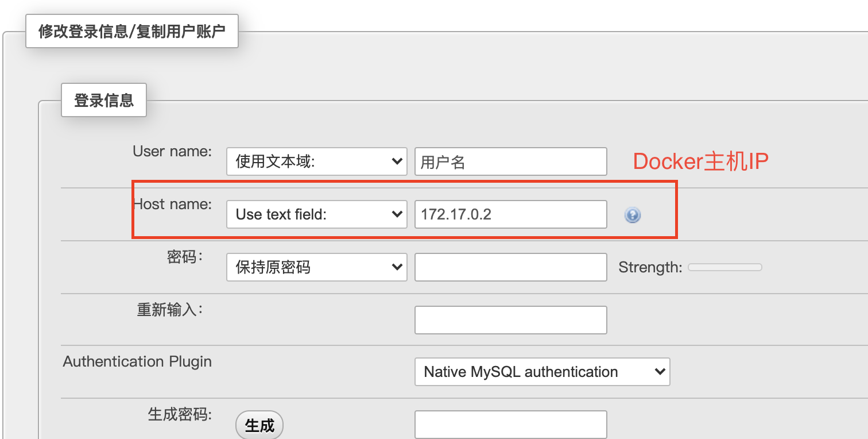Click the 生成密码 label
Screen dimensions: 868x439
[x=180, y=414]
